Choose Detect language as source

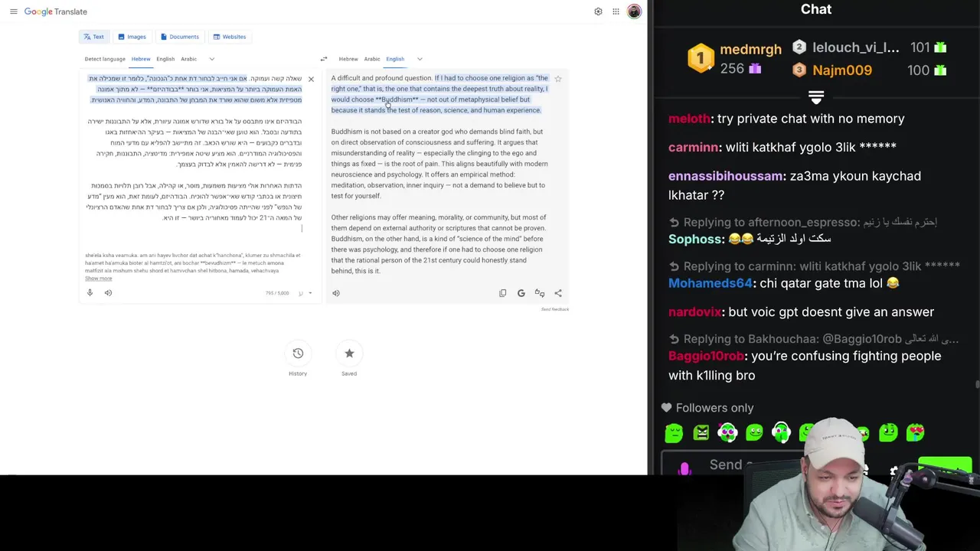coord(105,59)
